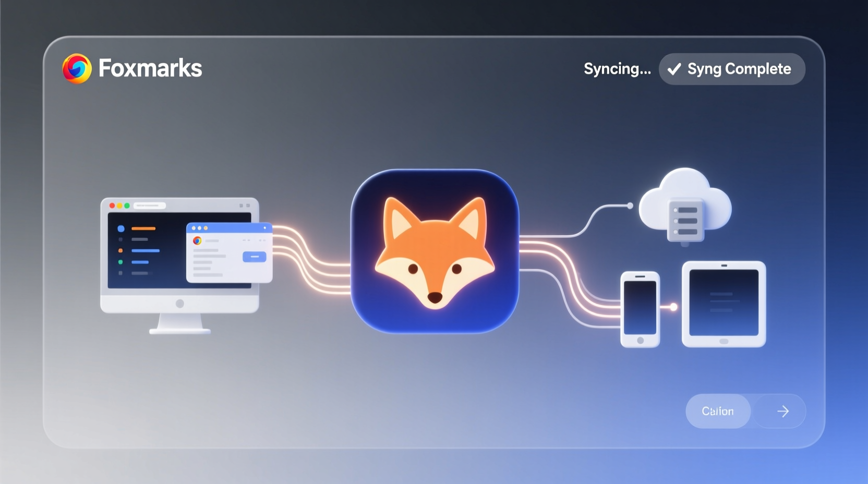Select the cloud server icon
Viewport: 868px width, 484px height.
click(685, 206)
